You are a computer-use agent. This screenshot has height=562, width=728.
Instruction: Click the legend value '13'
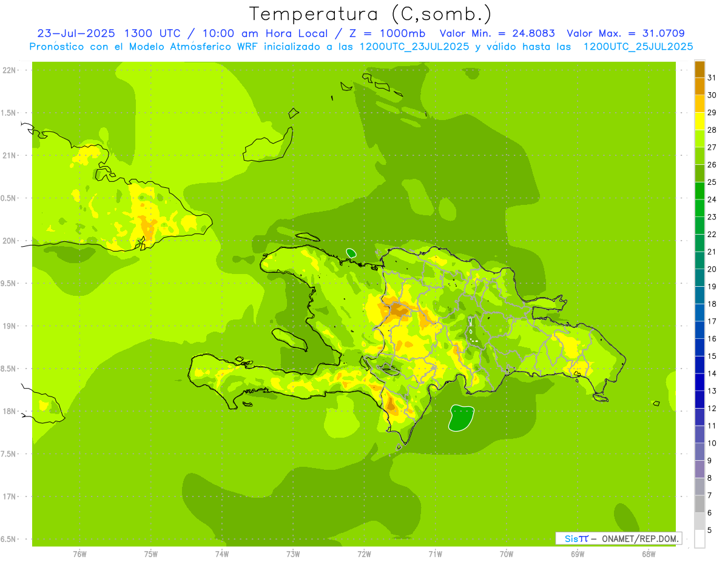click(712, 391)
